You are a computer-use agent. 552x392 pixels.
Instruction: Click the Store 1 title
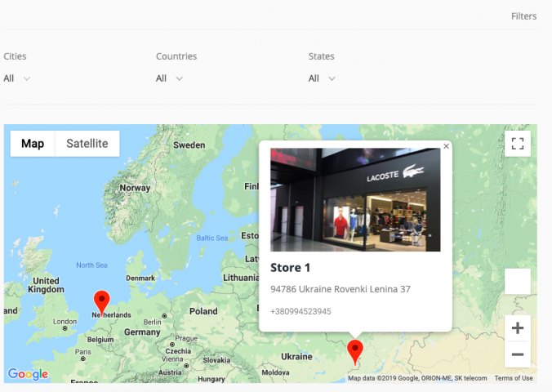pyautogui.click(x=290, y=268)
